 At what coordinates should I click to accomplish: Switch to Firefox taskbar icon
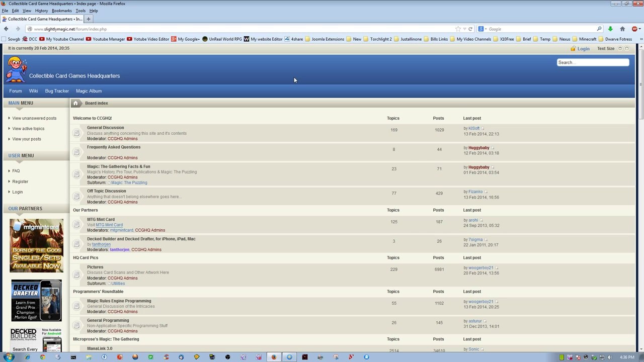pos(274,357)
